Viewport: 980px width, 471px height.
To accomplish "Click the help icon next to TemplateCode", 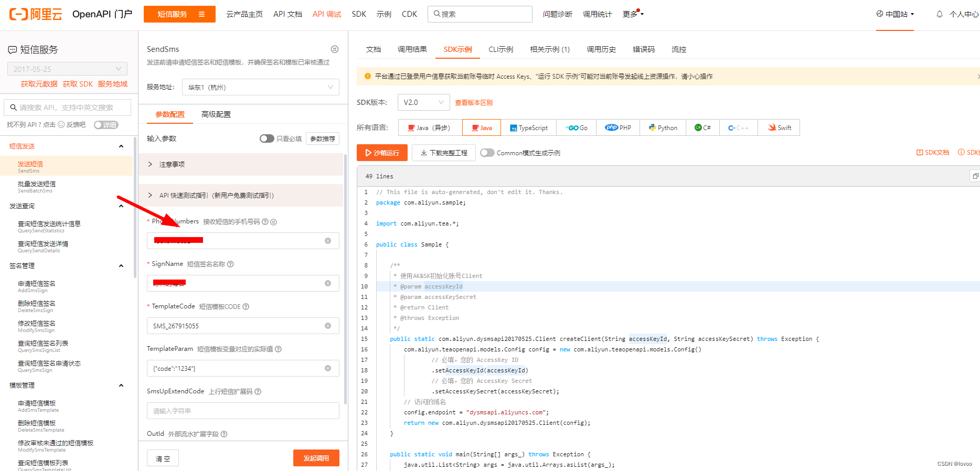I will coord(246,307).
